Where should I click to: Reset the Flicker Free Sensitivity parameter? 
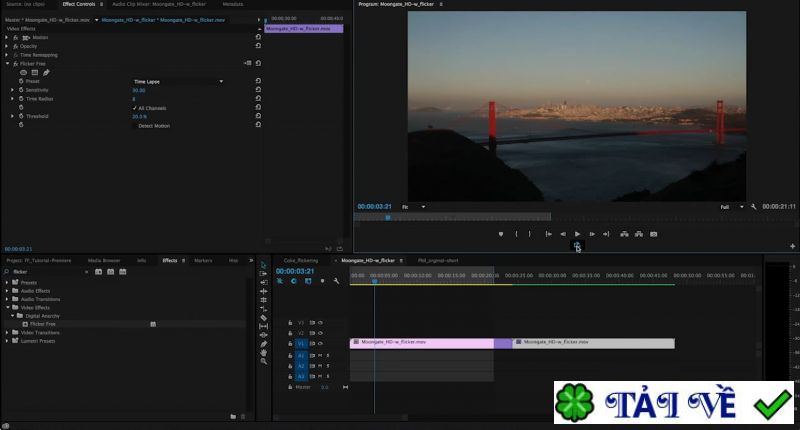[258, 90]
